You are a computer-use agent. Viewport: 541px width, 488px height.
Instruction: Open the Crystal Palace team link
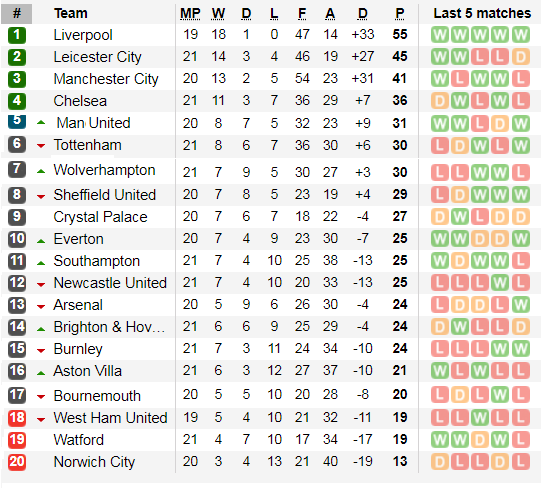tap(100, 217)
